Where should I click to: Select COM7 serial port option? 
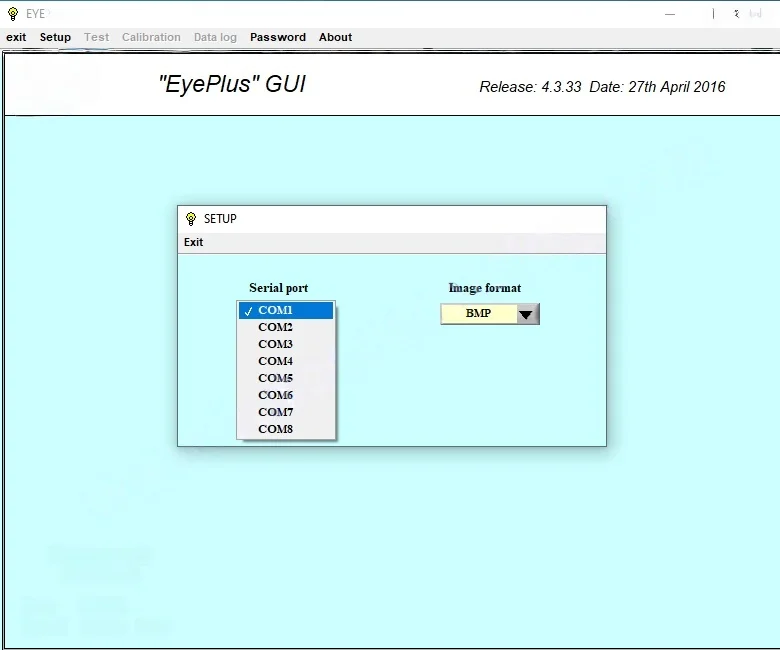click(x=286, y=412)
